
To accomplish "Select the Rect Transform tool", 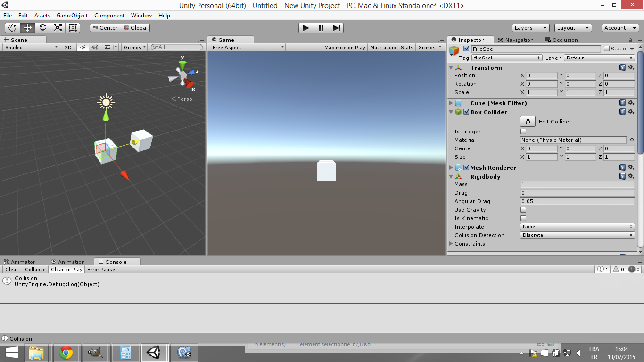I will [73, 28].
